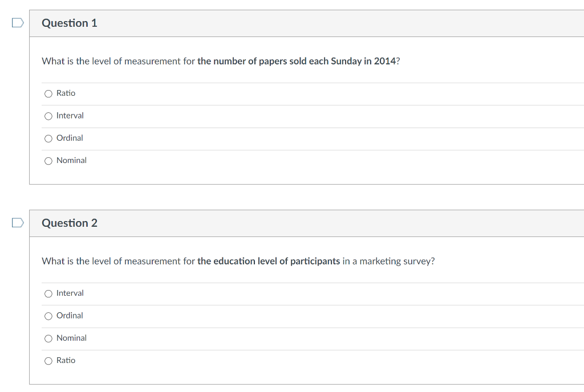Mark the Ratio radio button in Question 2

click(x=48, y=361)
